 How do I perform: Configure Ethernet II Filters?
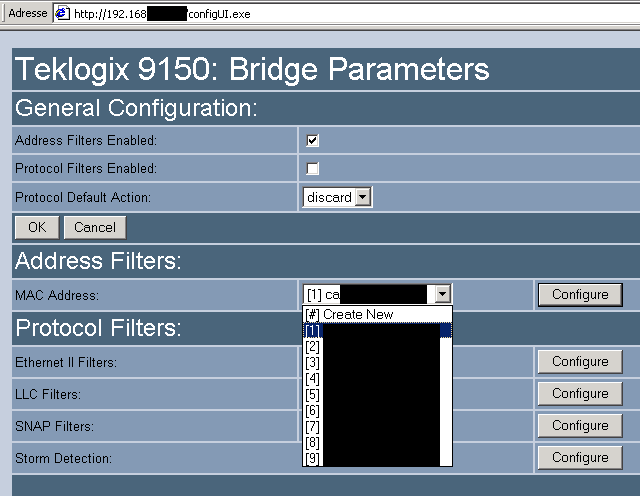click(580, 361)
